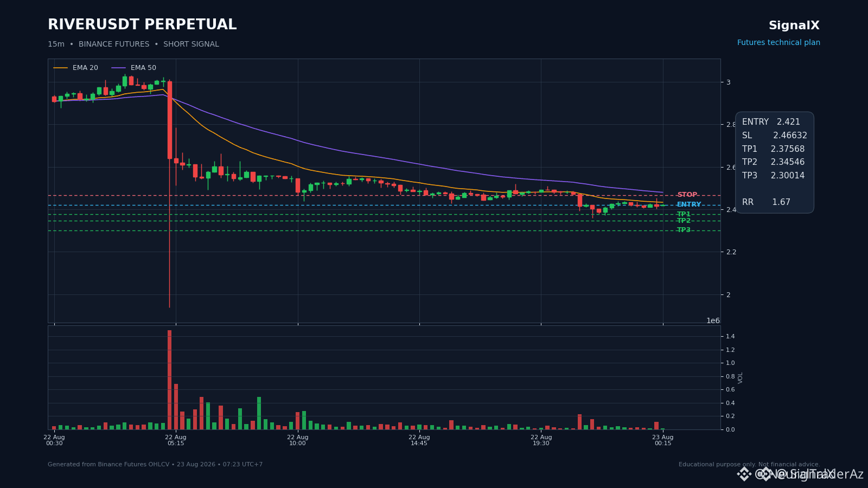The width and height of the screenshot is (868, 488).
Task: Click the 'TP1 2.37568' row in plan box
Action: 774,149
